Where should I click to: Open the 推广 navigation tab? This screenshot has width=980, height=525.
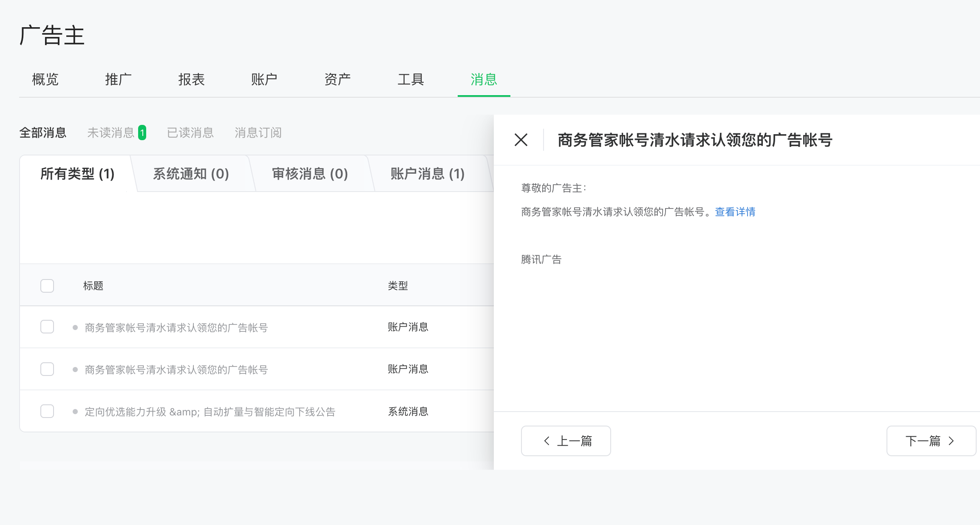pyautogui.click(x=118, y=79)
